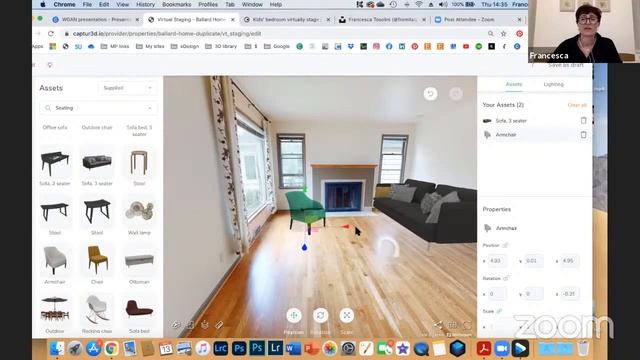Delete the Armchair asset from list
This screenshot has width=640, height=360.
tap(583, 135)
